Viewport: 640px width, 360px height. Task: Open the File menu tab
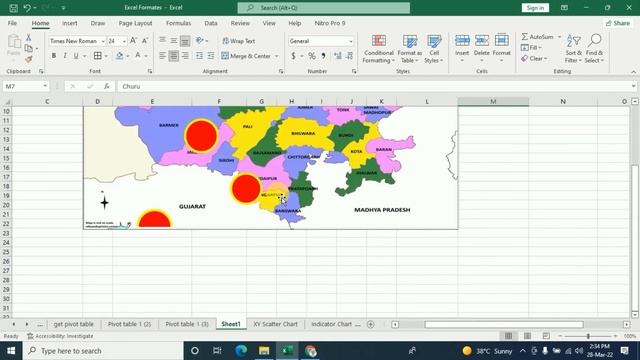coord(12,23)
